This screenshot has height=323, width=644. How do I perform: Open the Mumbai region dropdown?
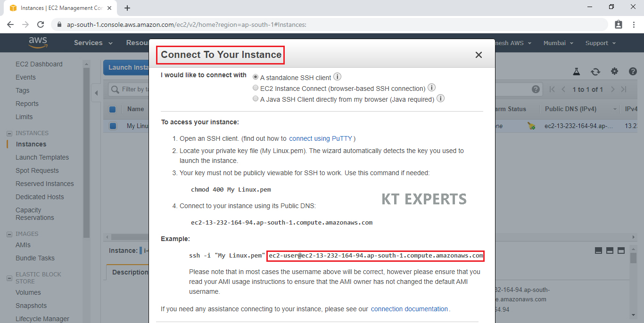click(x=558, y=43)
